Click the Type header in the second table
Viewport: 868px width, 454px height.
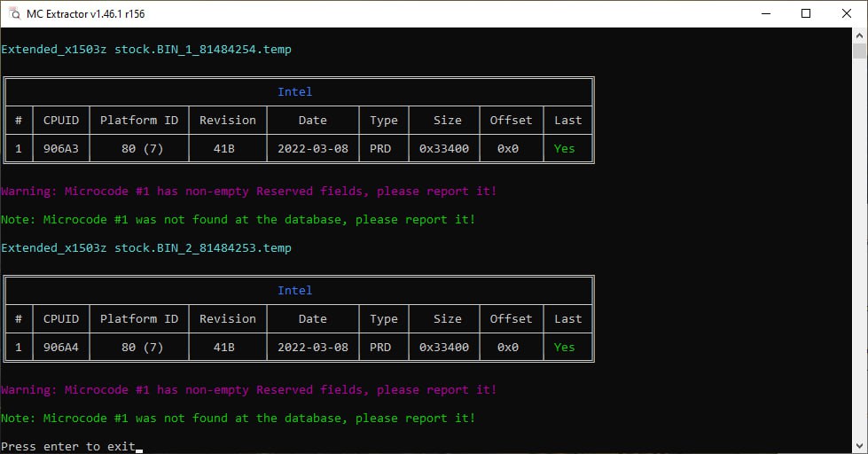click(x=384, y=319)
